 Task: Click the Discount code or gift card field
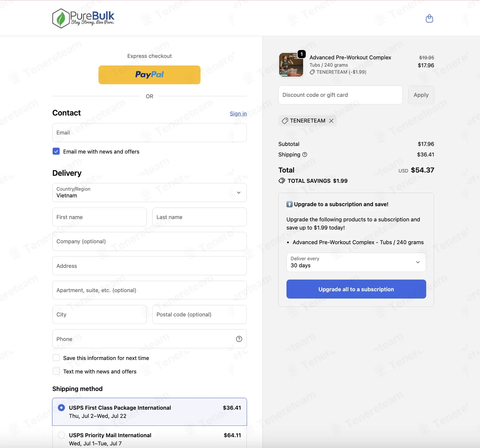pyautogui.click(x=340, y=95)
